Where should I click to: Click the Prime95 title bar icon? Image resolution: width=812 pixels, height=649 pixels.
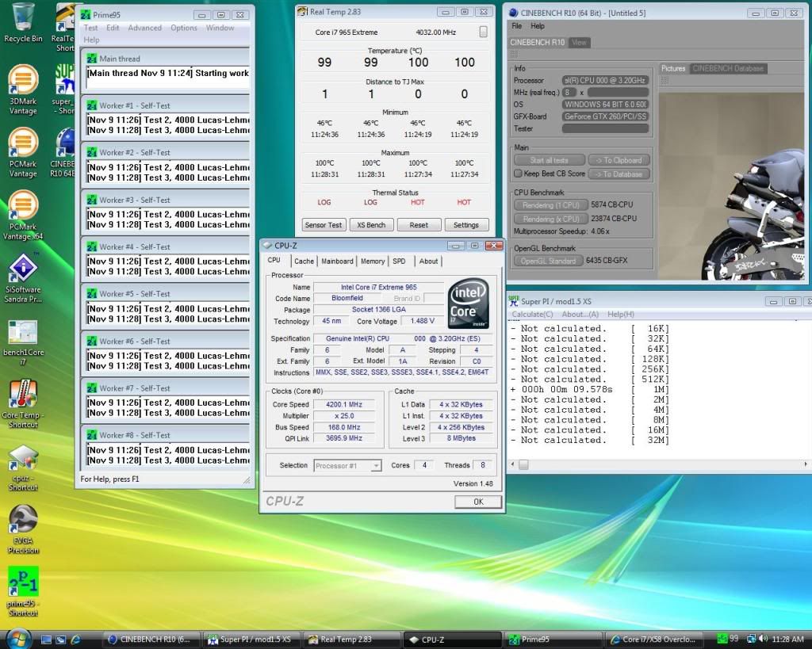[x=86, y=14]
